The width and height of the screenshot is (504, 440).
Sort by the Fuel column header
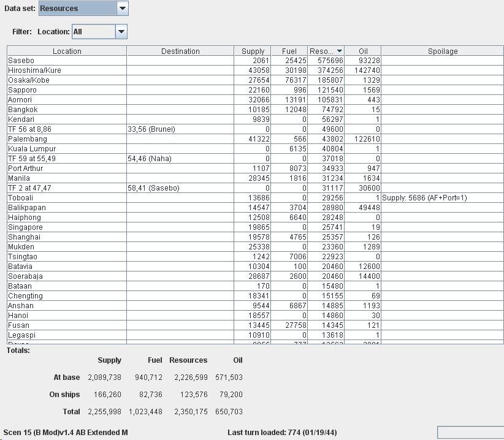point(289,51)
